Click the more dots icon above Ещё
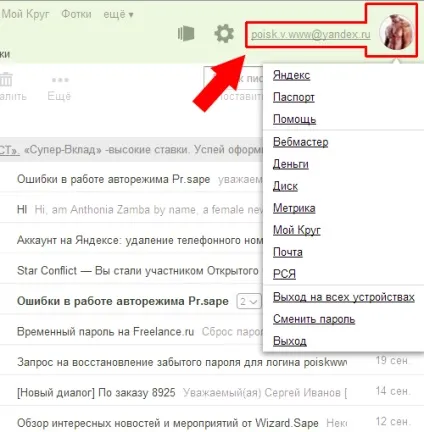The image size is (424, 432). [60, 80]
